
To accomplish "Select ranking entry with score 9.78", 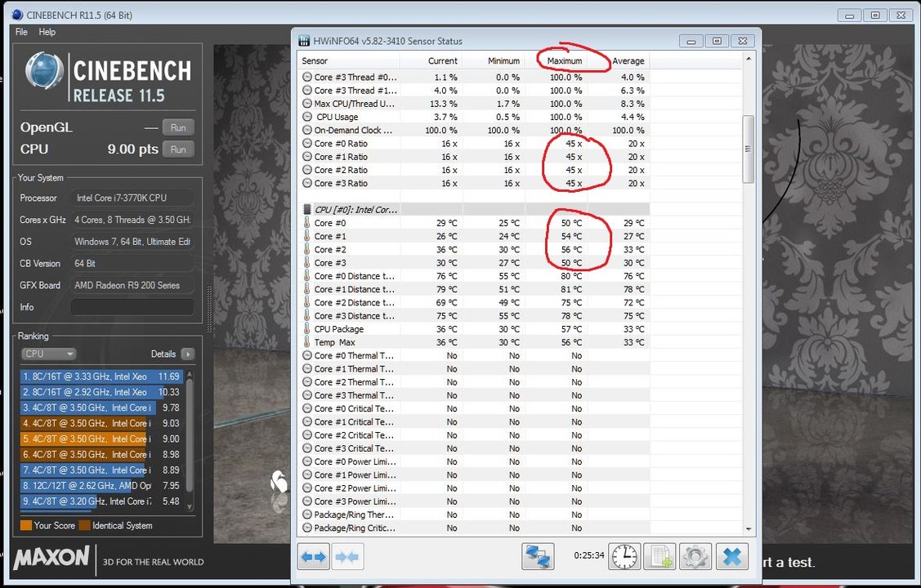I will tap(101, 408).
